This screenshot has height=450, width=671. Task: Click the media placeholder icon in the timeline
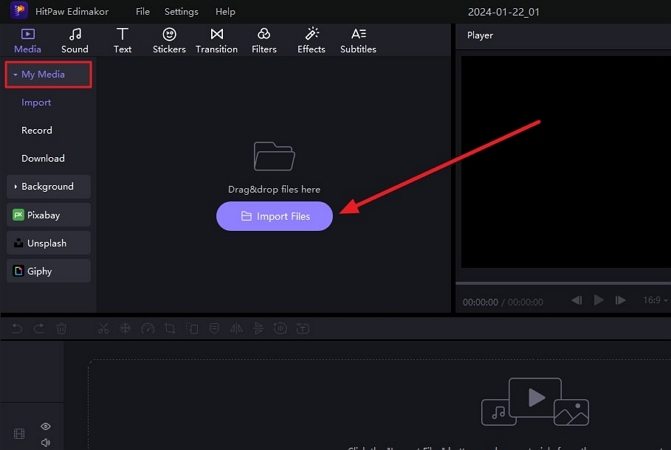[x=535, y=402]
